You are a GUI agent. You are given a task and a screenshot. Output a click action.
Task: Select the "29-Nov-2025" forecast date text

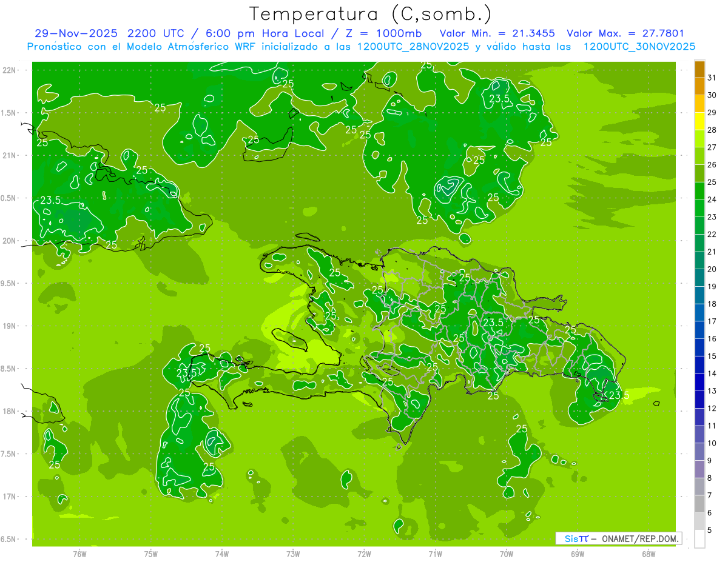(75, 33)
